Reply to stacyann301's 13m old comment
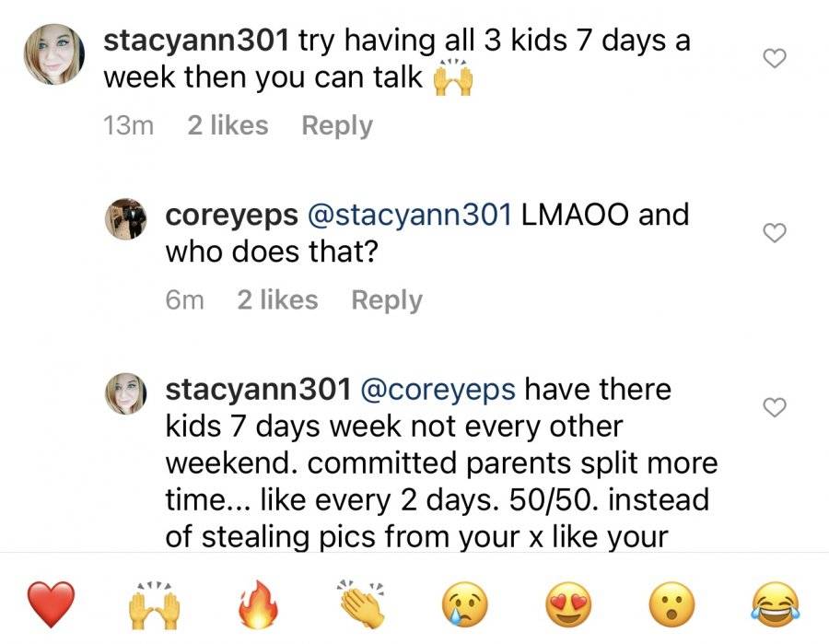829x644 pixels. [337, 126]
